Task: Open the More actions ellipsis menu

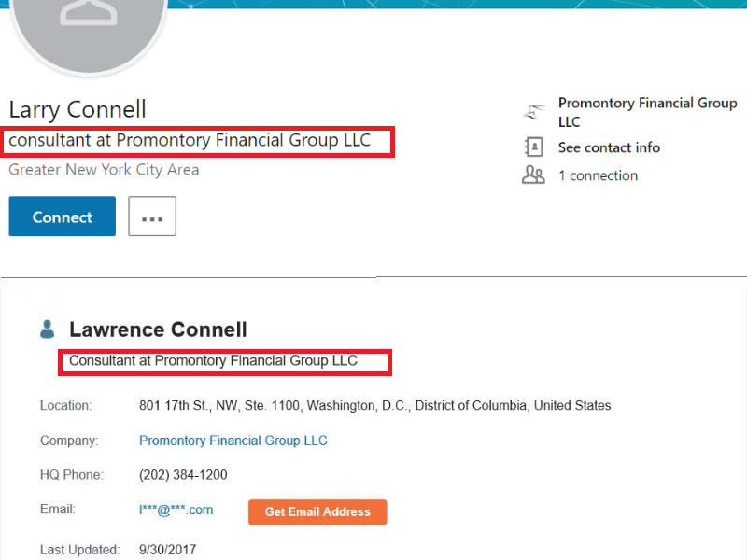Action: tap(152, 217)
